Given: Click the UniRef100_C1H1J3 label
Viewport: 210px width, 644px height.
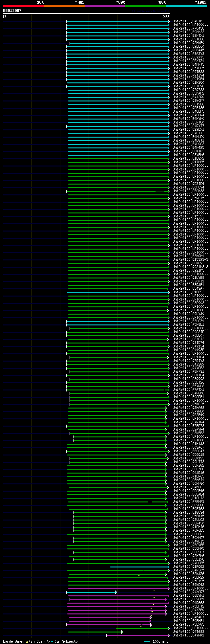Looking at the screenshot, I should (188, 444).
